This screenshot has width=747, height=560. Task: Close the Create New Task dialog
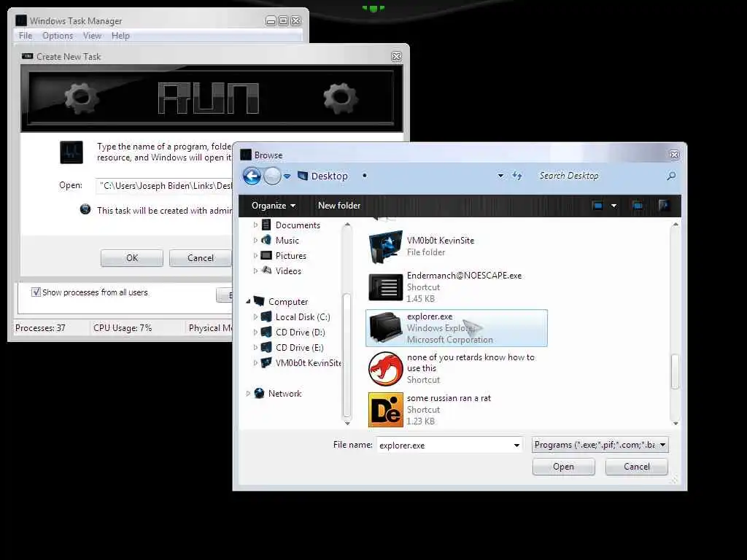396,57
